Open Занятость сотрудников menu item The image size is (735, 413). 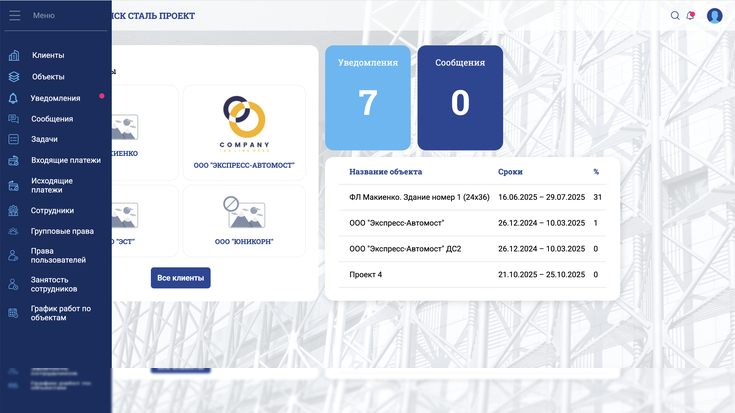click(x=54, y=284)
